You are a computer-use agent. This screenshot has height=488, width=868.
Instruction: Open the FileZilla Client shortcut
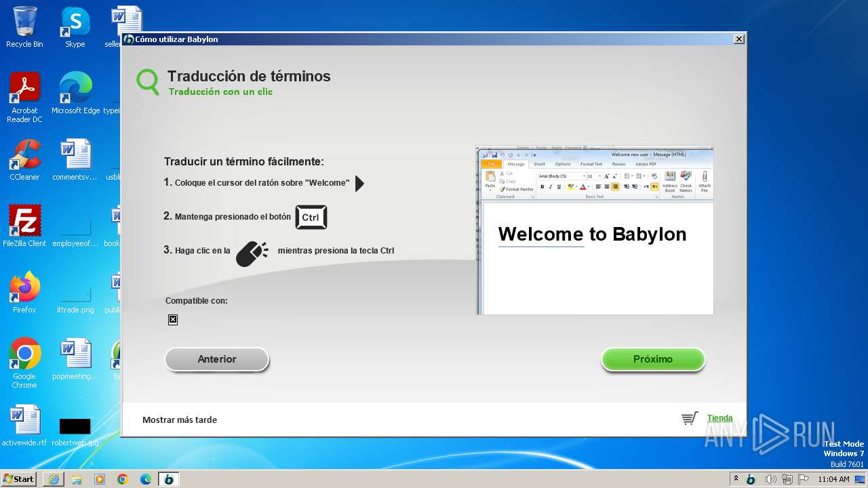pyautogui.click(x=24, y=226)
